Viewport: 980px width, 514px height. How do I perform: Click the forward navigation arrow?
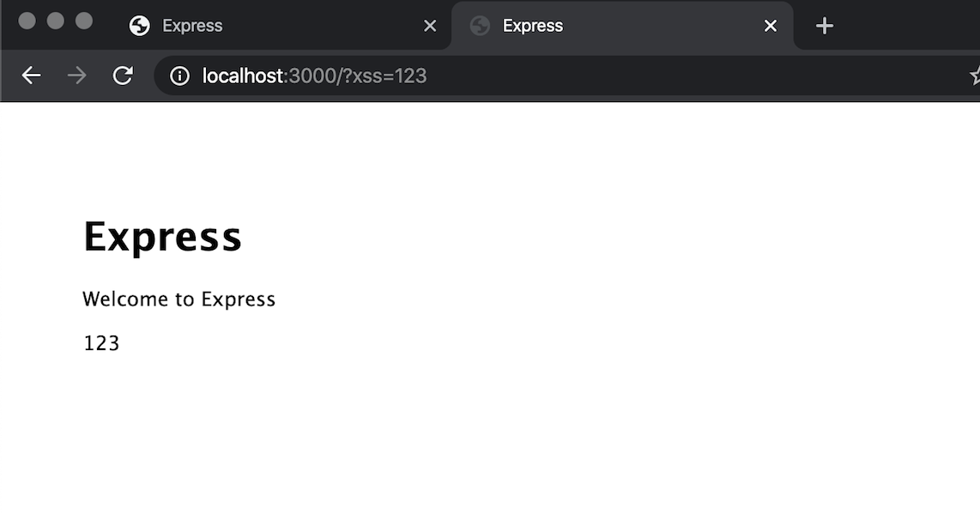coord(77,76)
